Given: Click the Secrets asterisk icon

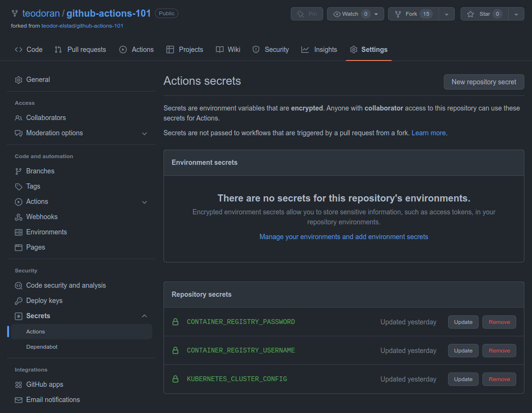Looking at the screenshot, I should tap(18, 316).
